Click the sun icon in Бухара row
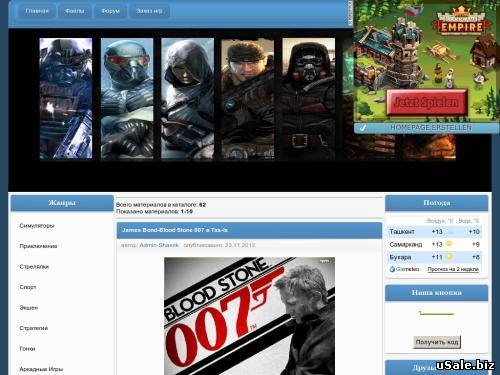The width and height of the screenshot is (500, 375). click(449, 257)
